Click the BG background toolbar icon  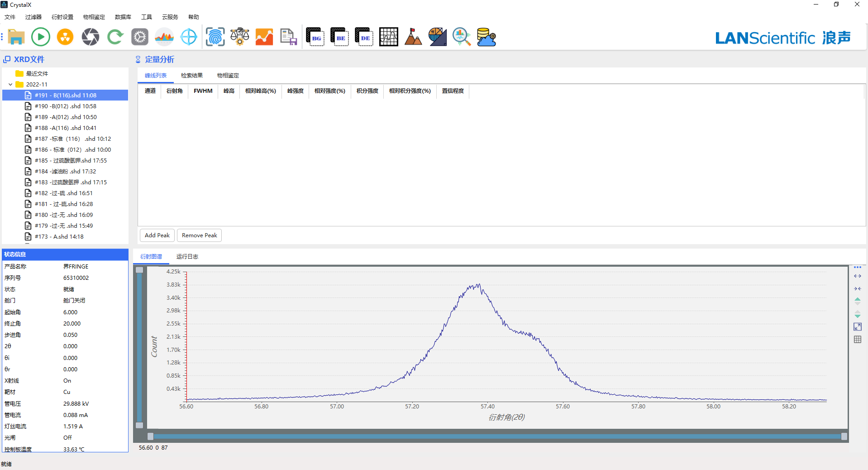pos(315,37)
